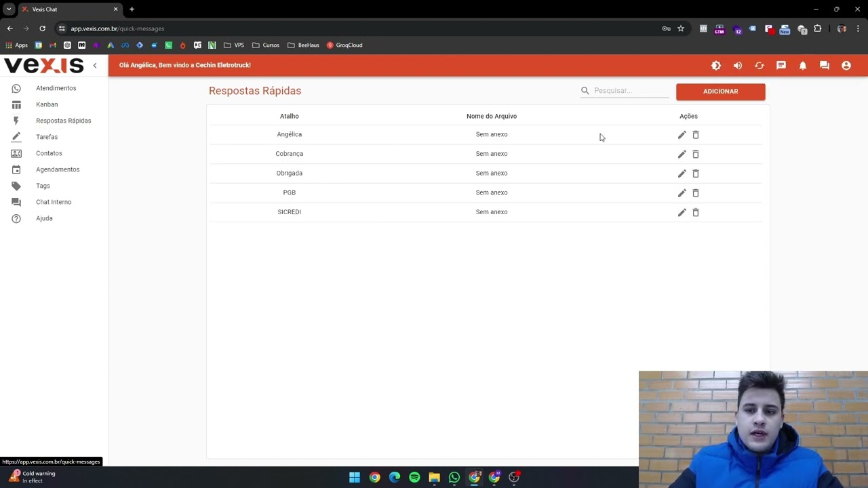Delete the Obrigada quick reply
Image resolution: width=868 pixels, height=488 pixels.
(696, 174)
